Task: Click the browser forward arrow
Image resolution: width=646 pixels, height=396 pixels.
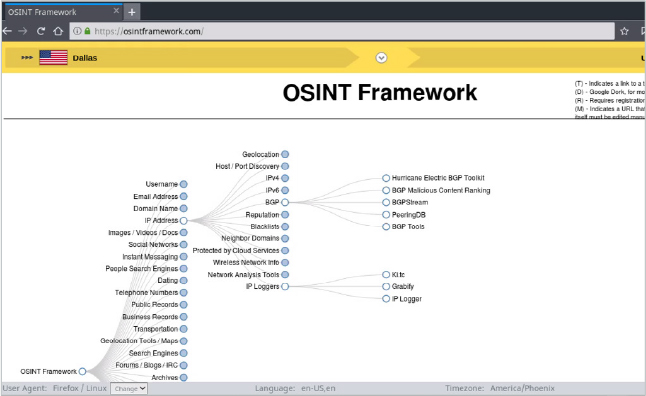Action: pos(23,31)
